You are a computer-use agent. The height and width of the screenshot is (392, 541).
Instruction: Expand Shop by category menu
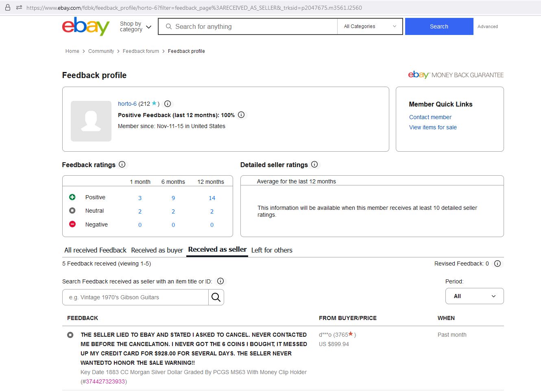(x=135, y=26)
